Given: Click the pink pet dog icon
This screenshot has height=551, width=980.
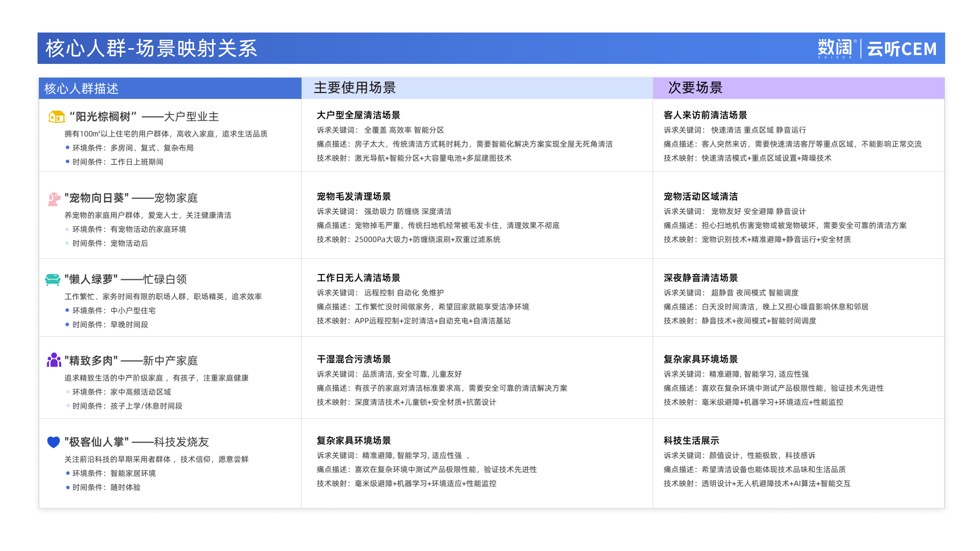Looking at the screenshot, I should click(x=54, y=199).
